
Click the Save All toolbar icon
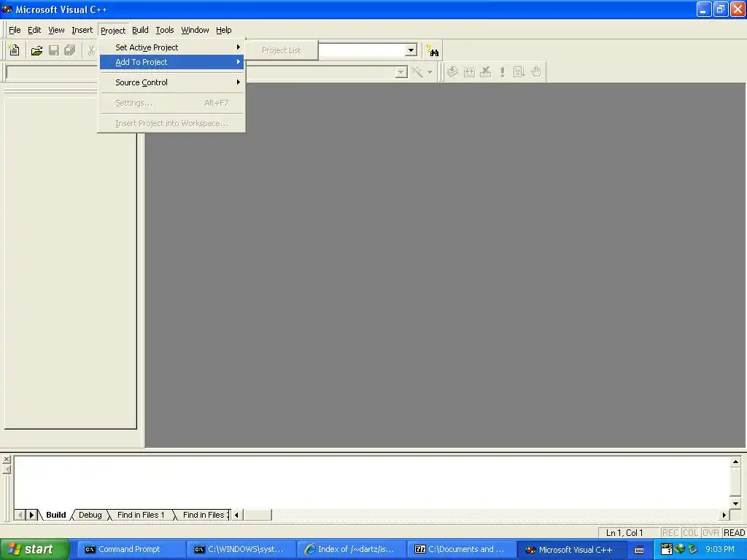70,50
